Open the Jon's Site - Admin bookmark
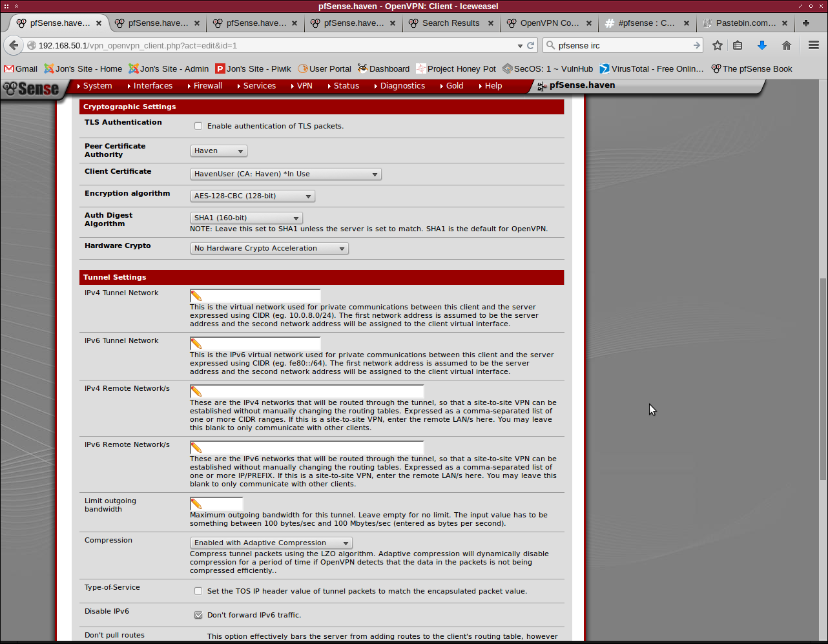Image resolution: width=828 pixels, height=644 pixels. (169, 68)
